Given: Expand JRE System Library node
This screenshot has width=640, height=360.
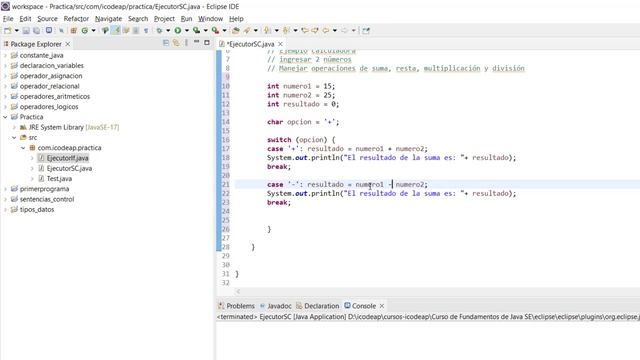Looking at the screenshot, I should pyautogui.click(x=14, y=127).
